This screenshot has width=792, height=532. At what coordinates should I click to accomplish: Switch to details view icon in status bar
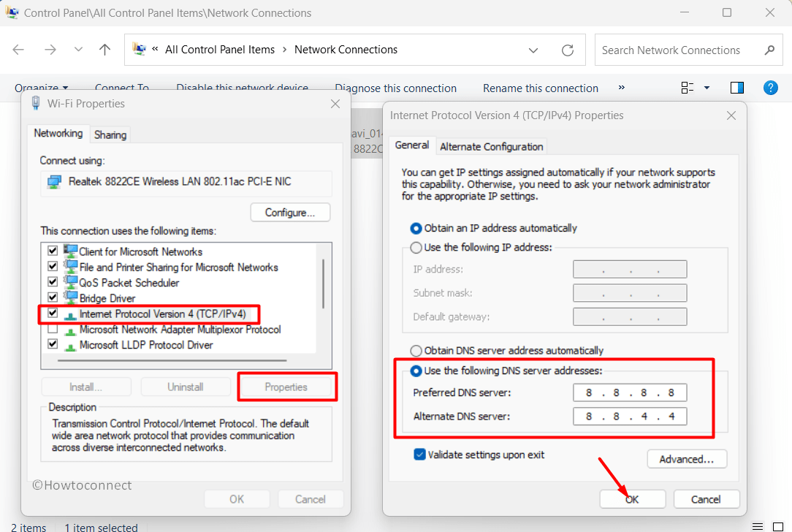[x=758, y=527]
